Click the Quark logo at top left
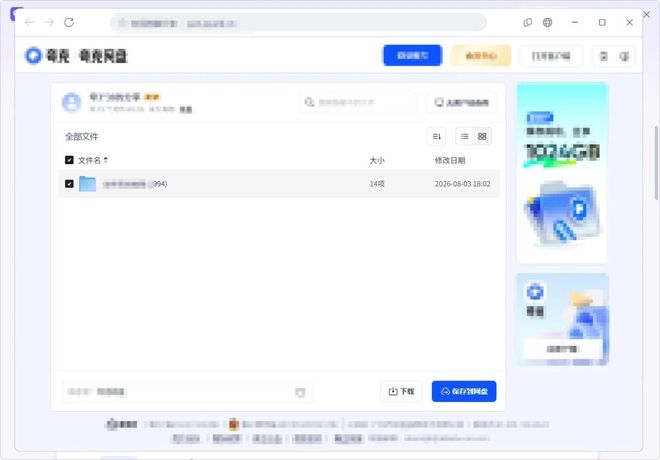 pyautogui.click(x=33, y=56)
